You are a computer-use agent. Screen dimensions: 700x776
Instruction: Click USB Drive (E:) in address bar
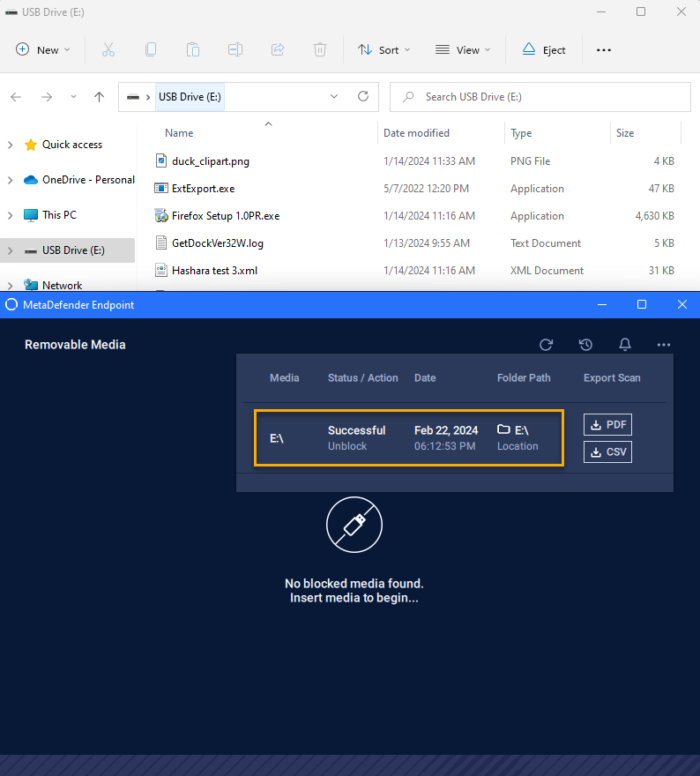point(190,96)
